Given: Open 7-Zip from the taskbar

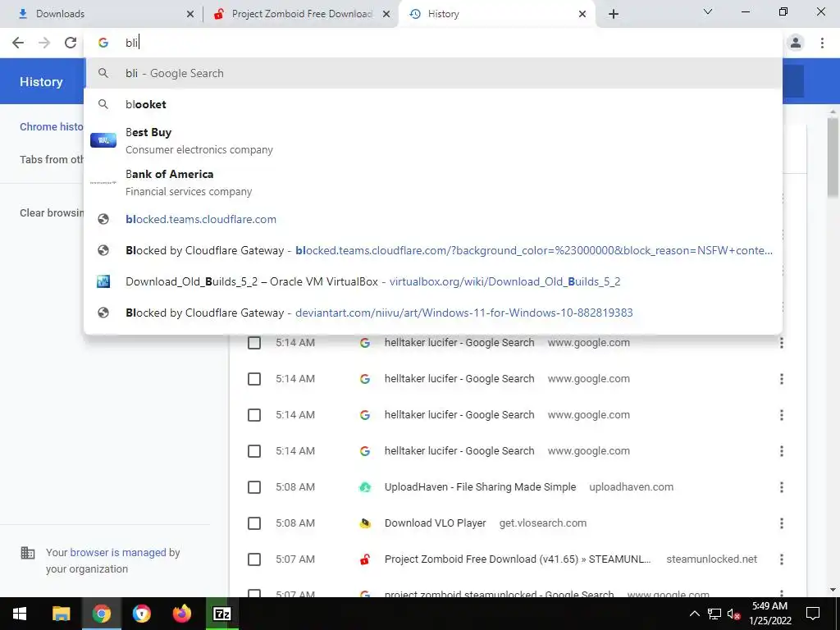Looking at the screenshot, I should pos(221,614).
